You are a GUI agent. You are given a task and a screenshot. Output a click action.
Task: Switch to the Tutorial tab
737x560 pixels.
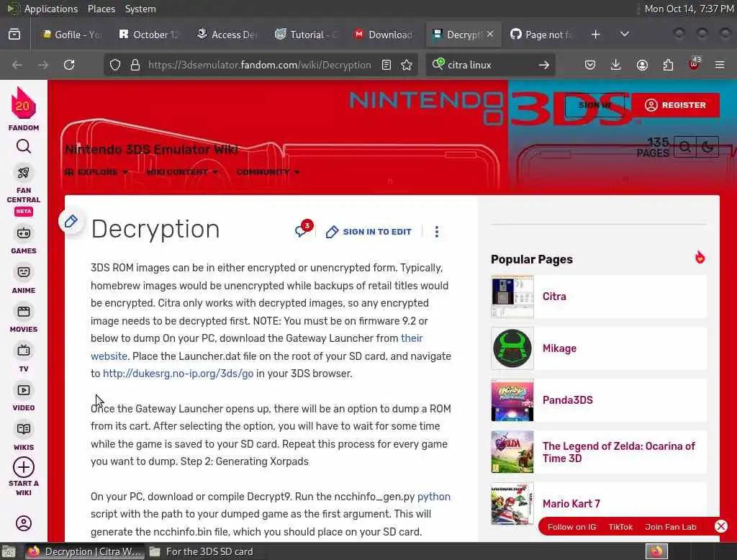coord(307,35)
